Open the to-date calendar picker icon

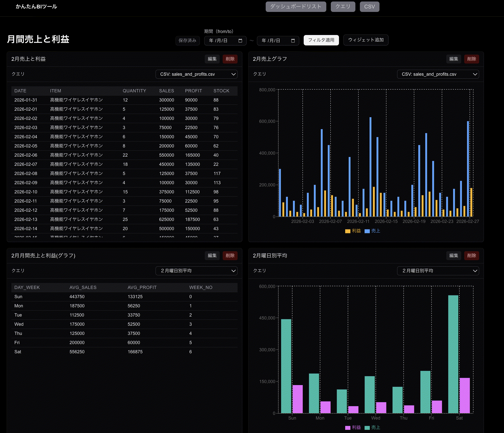(293, 40)
